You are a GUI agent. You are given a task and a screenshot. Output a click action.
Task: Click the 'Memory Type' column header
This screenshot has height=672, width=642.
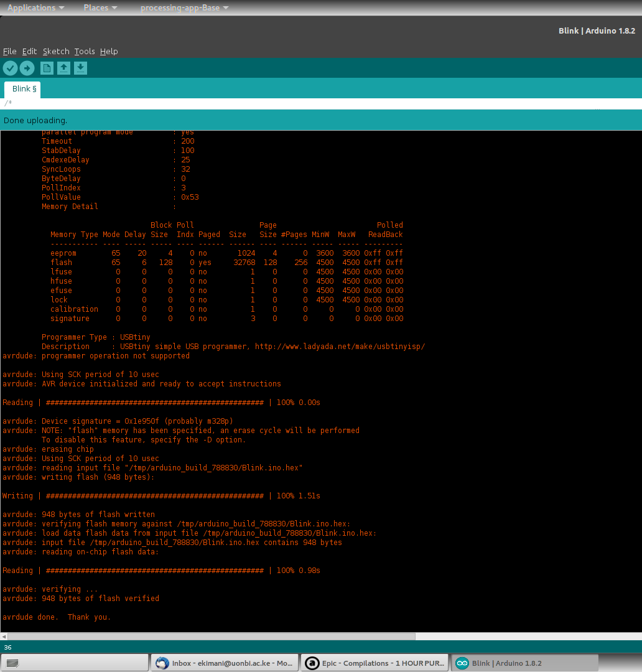(74, 235)
